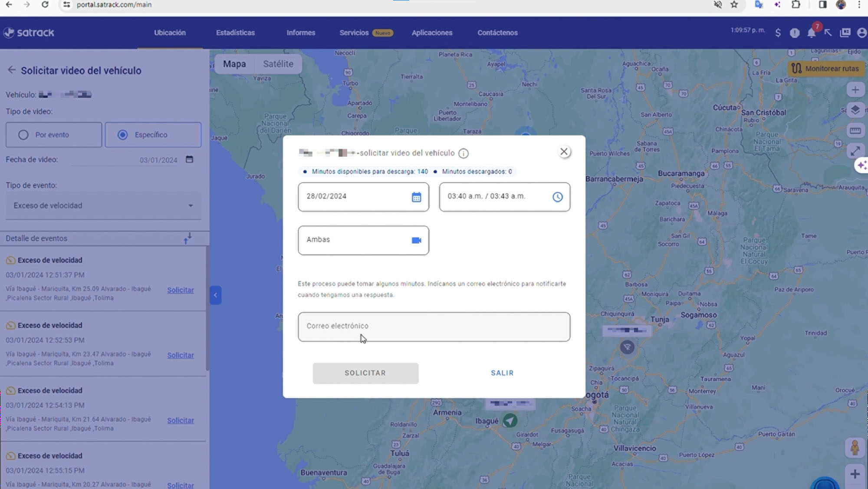Open browser extensions puzzle icon
This screenshot has width=868, height=489.
[x=796, y=5]
